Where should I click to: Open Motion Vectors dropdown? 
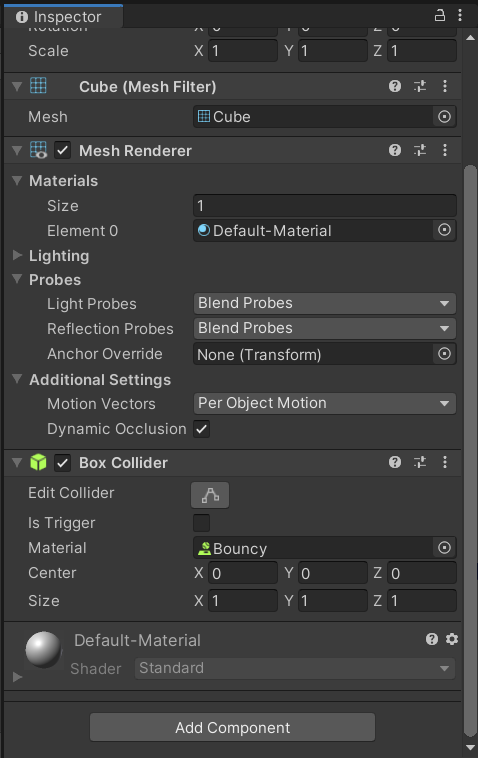324,403
